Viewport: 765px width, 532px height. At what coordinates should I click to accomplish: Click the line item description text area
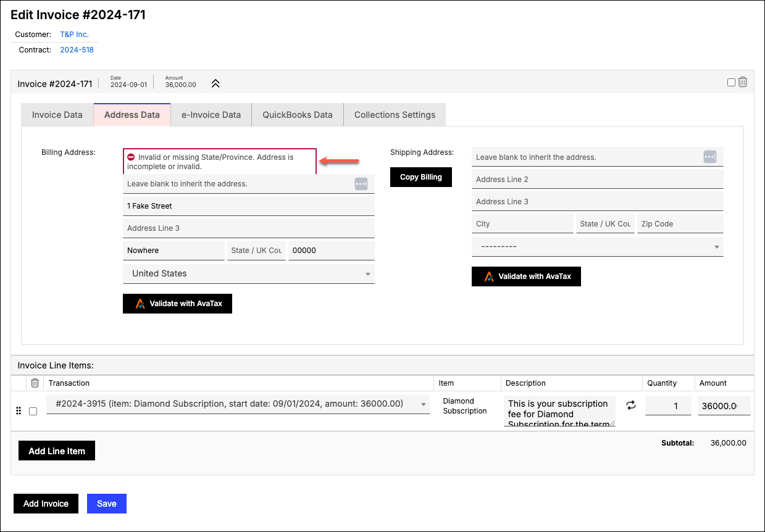[x=559, y=412]
